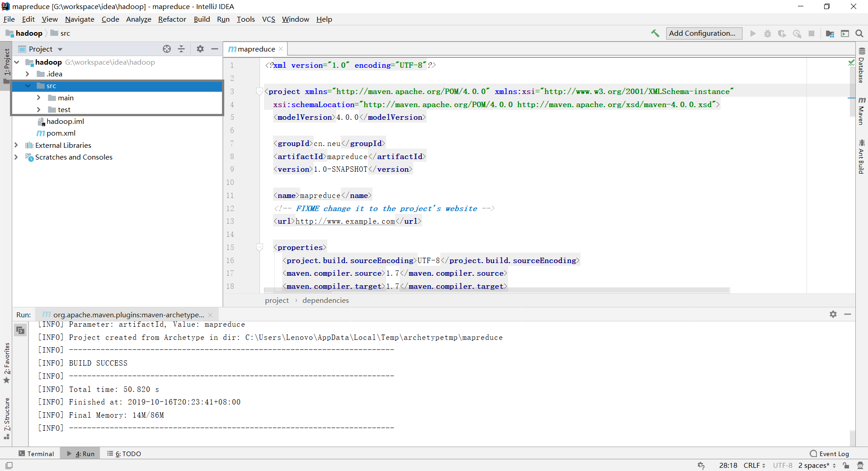Open the File menu

coord(9,19)
